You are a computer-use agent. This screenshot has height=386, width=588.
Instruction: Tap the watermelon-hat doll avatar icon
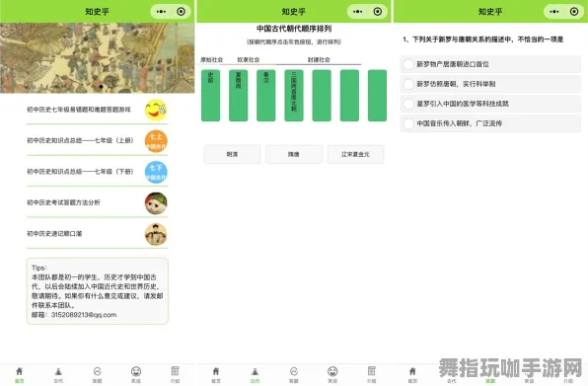(156, 203)
